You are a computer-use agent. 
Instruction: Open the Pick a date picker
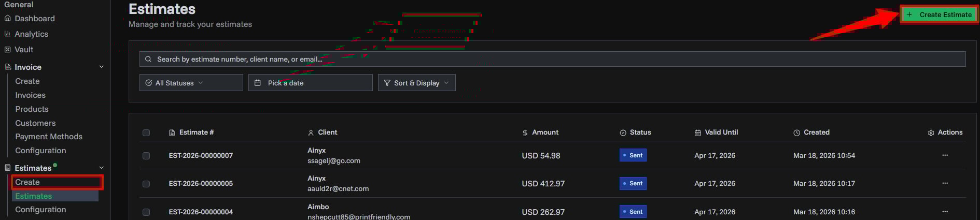pyautogui.click(x=311, y=83)
